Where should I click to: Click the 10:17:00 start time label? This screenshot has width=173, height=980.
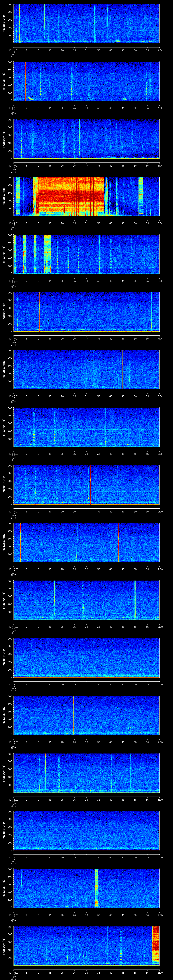click(13, 972)
